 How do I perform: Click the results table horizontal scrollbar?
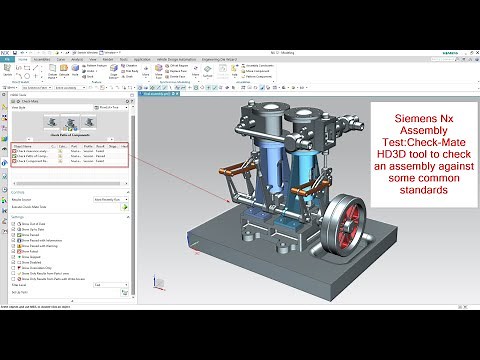click(69, 183)
